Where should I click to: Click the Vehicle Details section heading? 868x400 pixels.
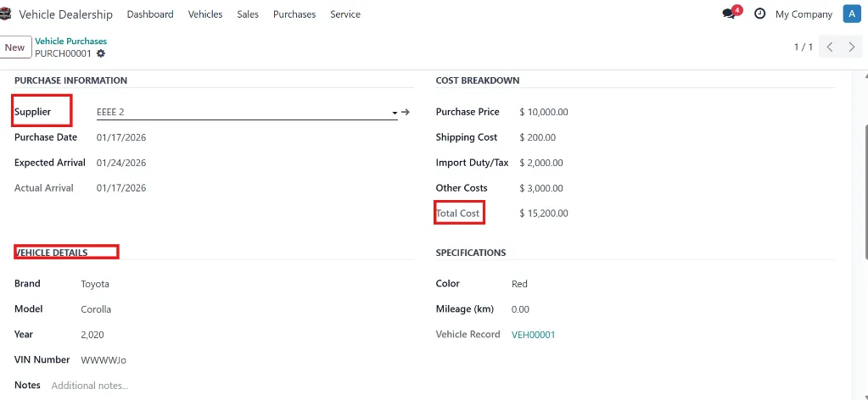click(x=52, y=253)
